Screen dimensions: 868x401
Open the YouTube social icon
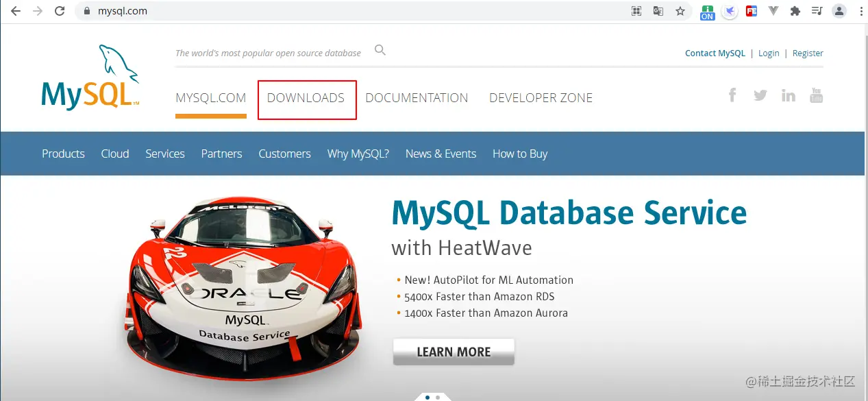(816, 95)
